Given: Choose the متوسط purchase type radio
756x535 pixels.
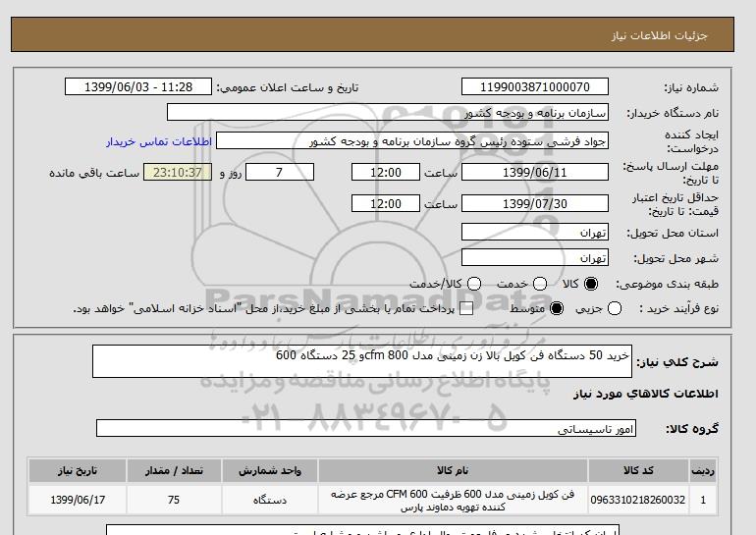Looking at the screenshot, I should coord(557,308).
